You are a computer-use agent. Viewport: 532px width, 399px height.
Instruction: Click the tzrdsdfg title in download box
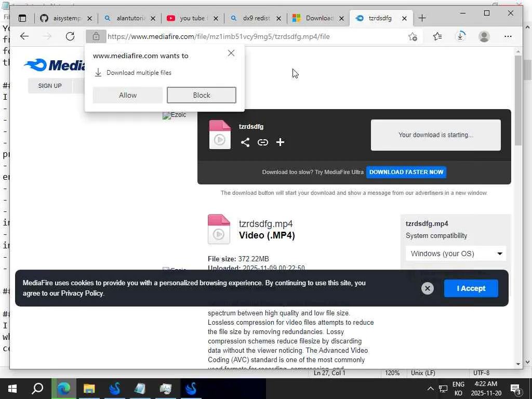(x=251, y=127)
